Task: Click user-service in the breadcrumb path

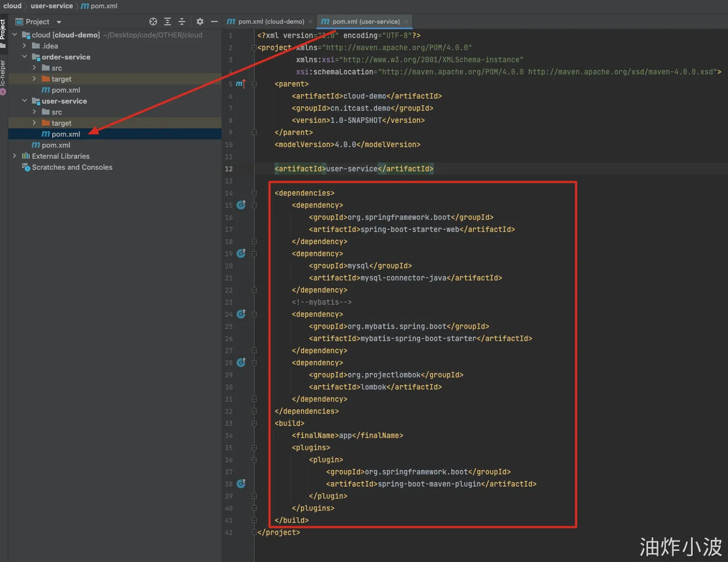Action: 52,6
